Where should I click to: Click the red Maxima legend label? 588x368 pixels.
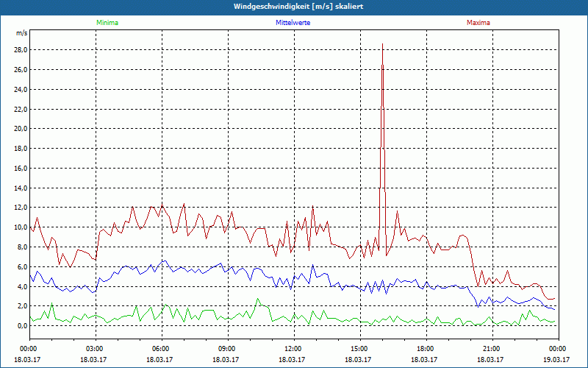(x=478, y=23)
